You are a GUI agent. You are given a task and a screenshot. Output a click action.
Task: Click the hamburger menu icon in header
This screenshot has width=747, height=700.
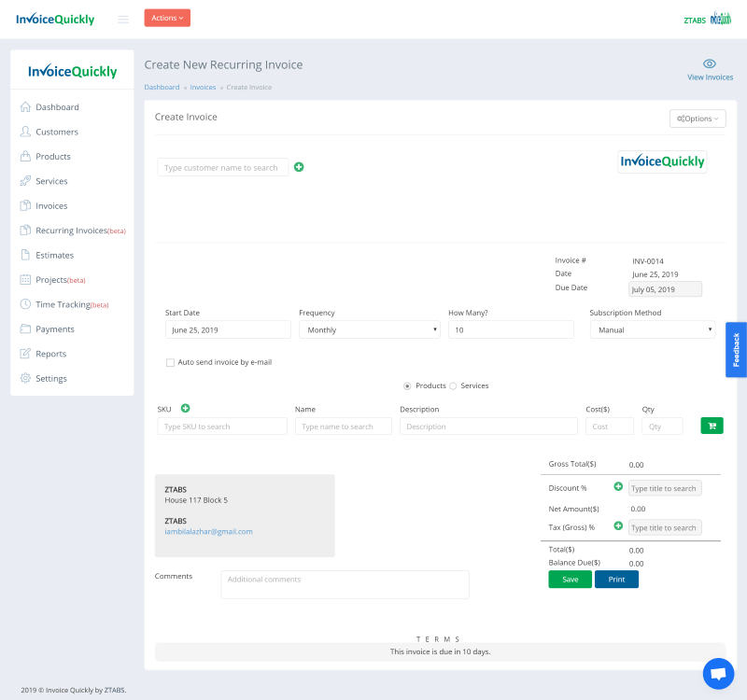coord(123,19)
